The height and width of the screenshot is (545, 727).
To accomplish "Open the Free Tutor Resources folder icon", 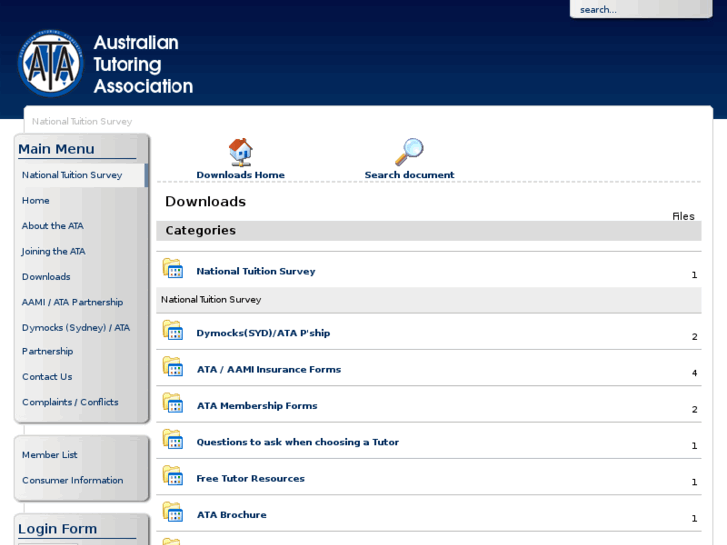I will coord(173,475).
